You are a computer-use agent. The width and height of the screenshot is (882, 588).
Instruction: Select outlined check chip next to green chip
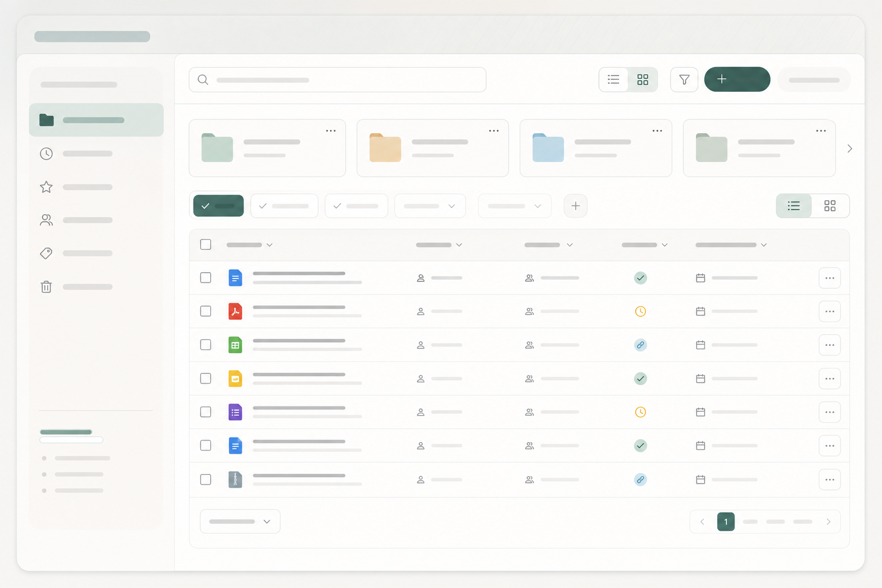click(284, 206)
